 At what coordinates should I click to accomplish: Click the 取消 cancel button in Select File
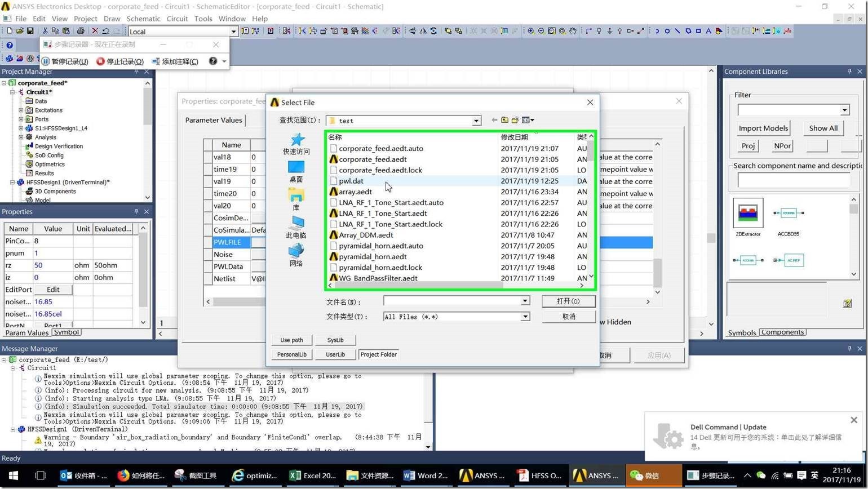(x=569, y=317)
